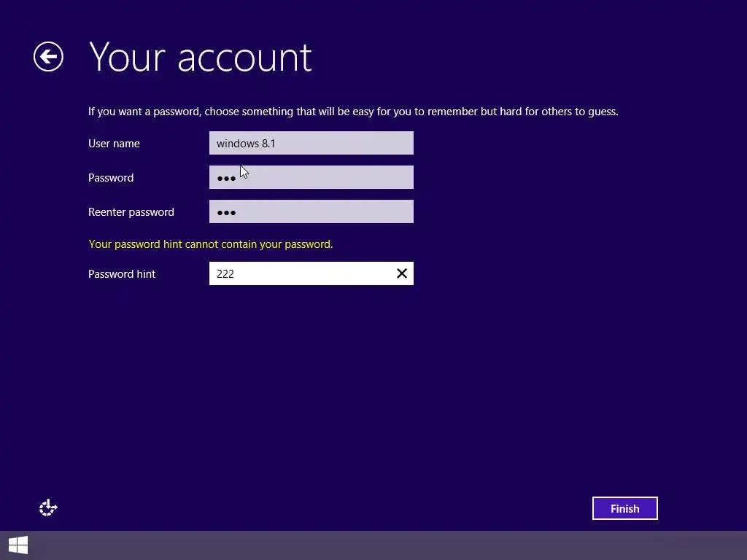This screenshot has height=560, width=747.
Task: Focus the Password hint field containing 222
Action: click(x=311, y=273)
